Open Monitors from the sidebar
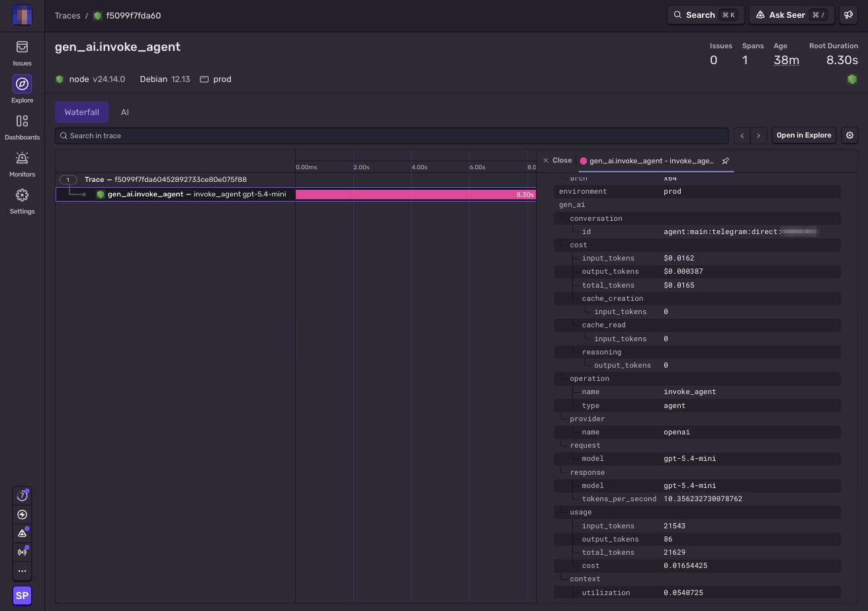The width and height of the screenshot is (868, 611). pos(22,164)
